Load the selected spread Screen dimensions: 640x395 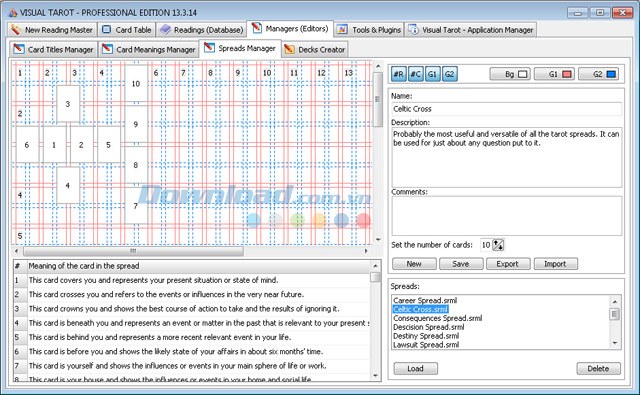416,368
